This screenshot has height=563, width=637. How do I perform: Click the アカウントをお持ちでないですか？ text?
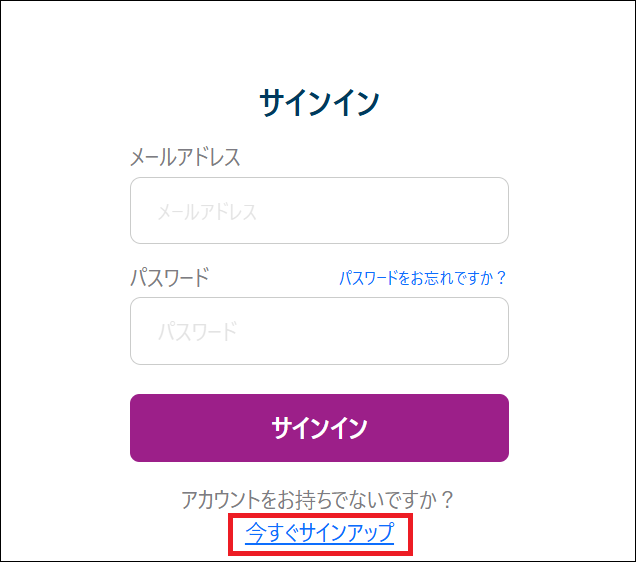pyautogui.click(x=319, y=499)
